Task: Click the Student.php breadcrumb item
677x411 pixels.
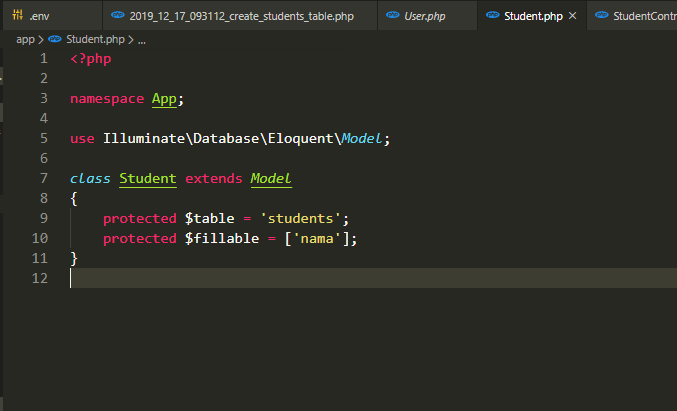Action: (95, 39)
